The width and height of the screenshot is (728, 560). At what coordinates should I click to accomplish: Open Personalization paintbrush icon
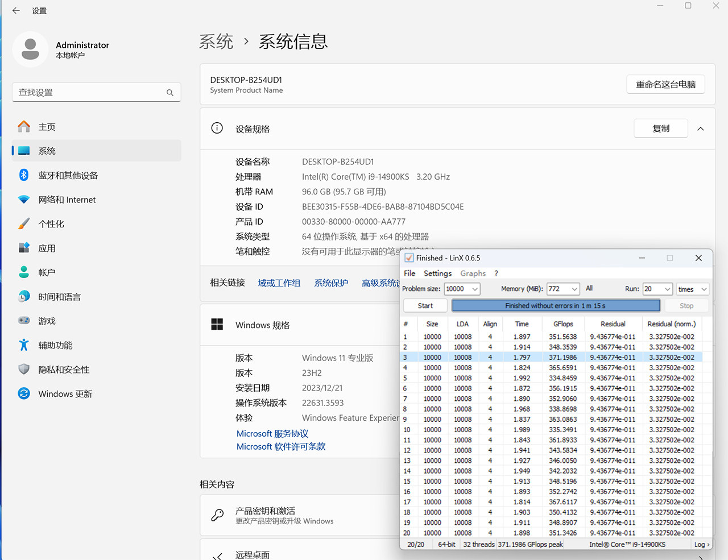point(24,224)
